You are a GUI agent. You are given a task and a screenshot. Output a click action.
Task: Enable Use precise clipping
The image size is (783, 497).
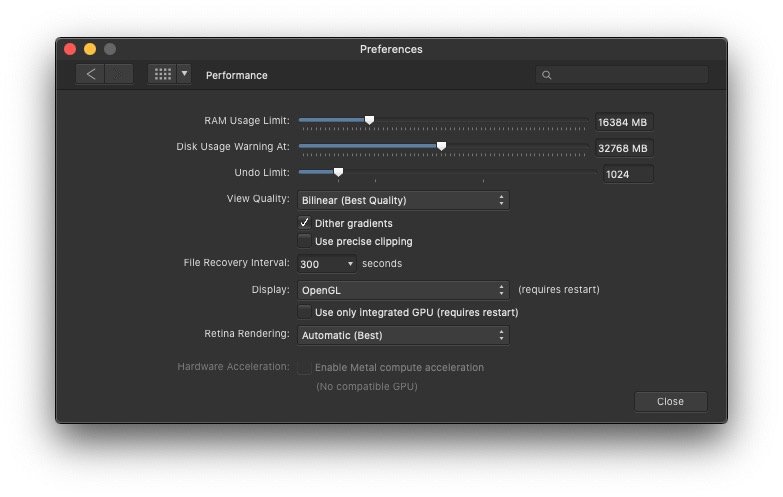[304, 241]
